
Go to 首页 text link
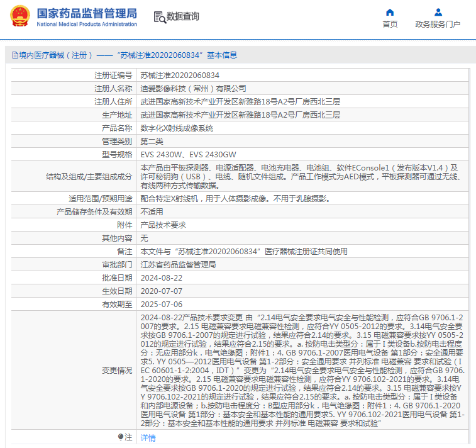pos(390,25)
